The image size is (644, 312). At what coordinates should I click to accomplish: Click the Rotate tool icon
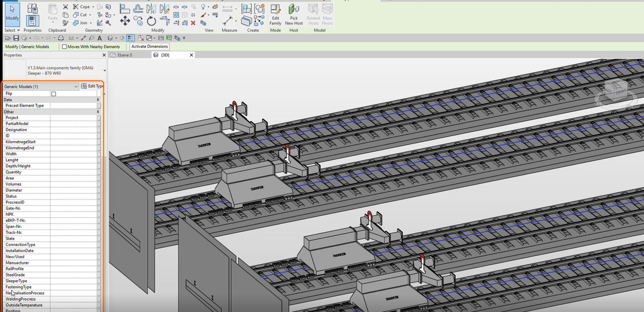tap(152, 21)
